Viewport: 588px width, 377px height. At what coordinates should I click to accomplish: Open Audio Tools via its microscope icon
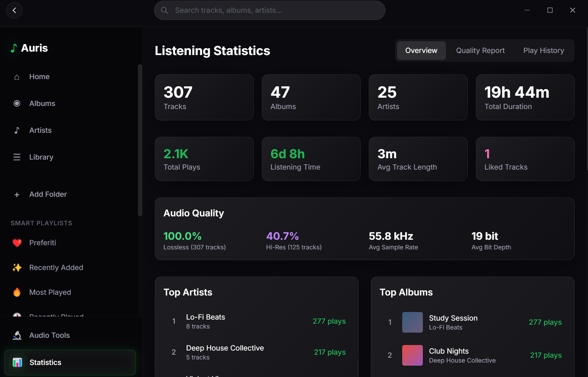(x=17, y=335)
